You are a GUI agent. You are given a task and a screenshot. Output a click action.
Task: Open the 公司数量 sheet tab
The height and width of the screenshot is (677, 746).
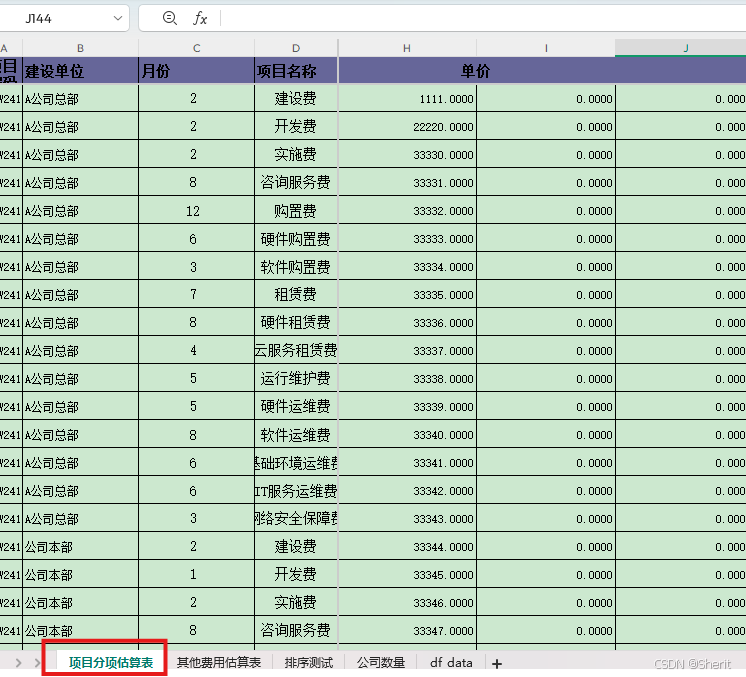pos(381,662)
